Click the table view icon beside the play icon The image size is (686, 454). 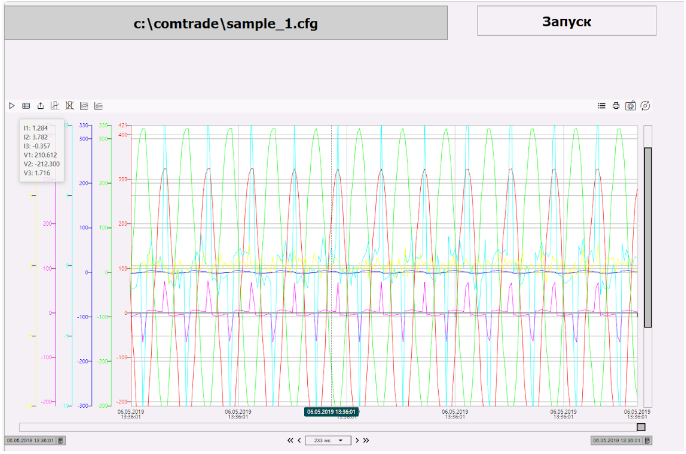[26, 105]
